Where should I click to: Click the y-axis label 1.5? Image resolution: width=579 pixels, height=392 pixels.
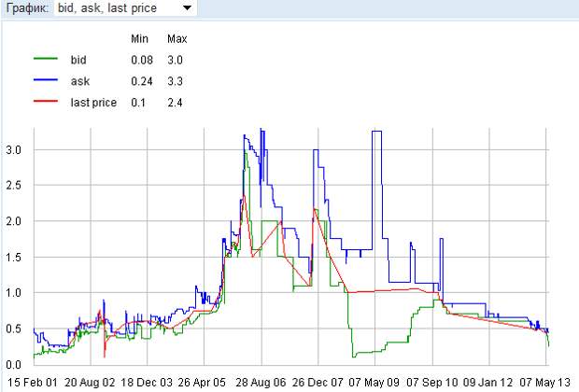tap(14, 257)
